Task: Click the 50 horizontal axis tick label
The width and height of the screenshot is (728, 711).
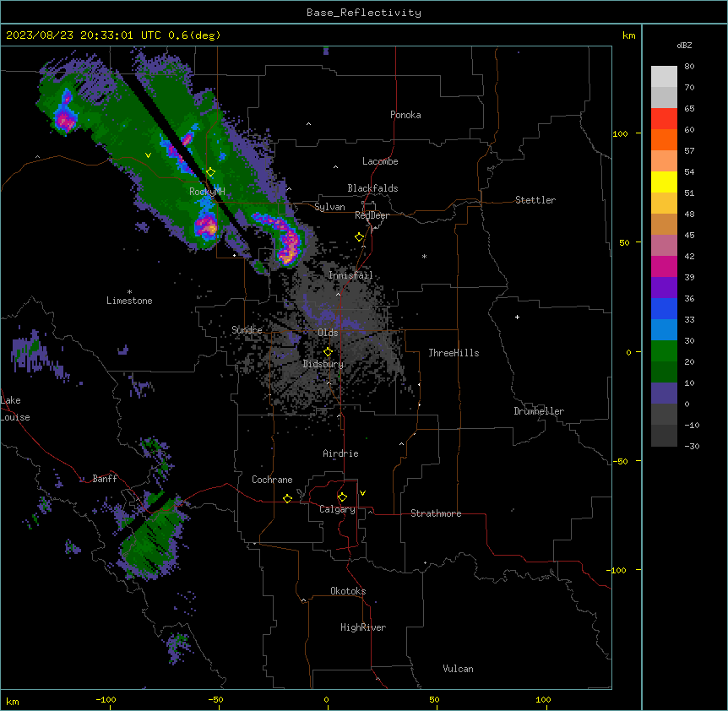Action: click(x=435, y=699)
